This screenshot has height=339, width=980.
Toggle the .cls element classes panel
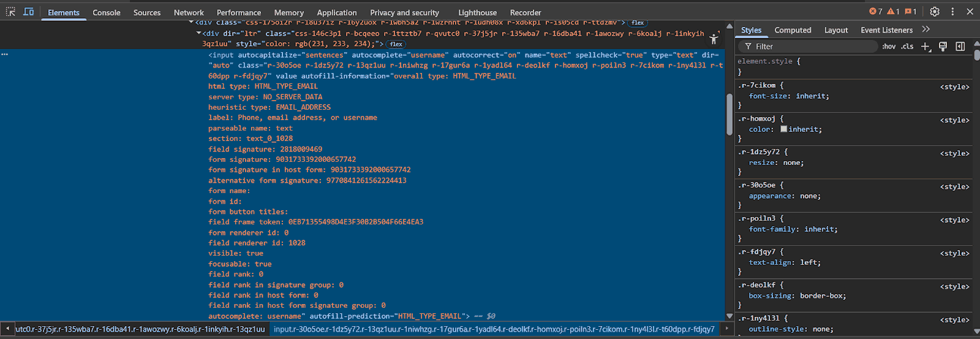907,47
